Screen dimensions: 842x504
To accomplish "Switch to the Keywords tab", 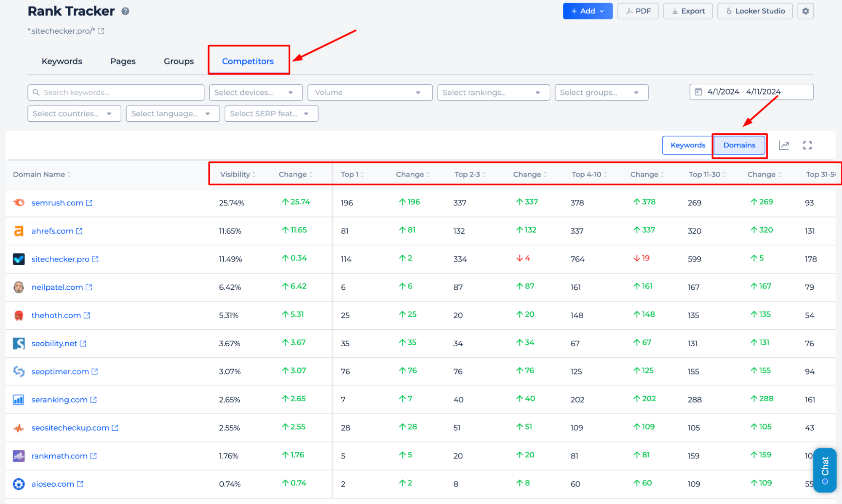I will (x=61, y=61).
